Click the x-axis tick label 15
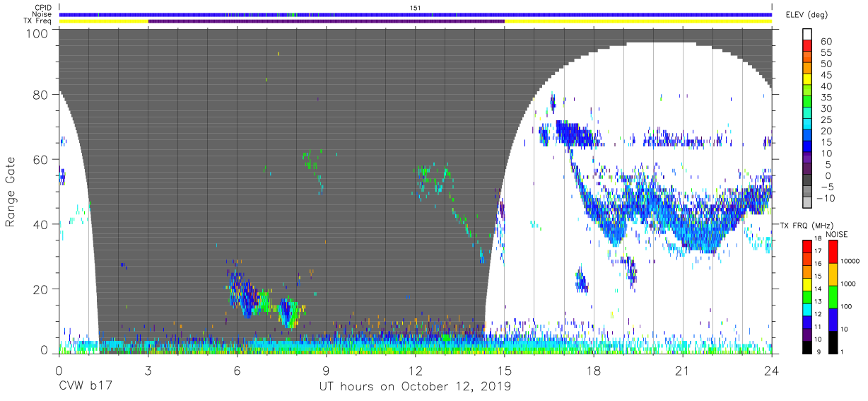Image resolution: width=868 pixels, height=401 pixels. pos(505,370)
